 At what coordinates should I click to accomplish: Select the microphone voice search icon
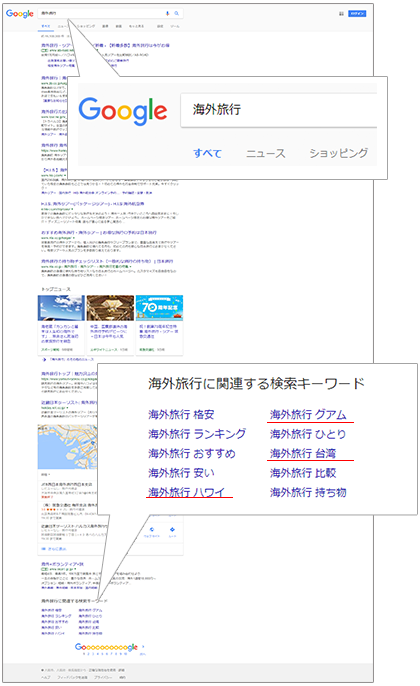click(x=167, y=14)
